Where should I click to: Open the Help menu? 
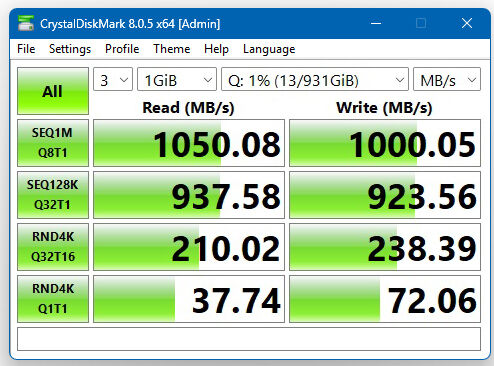[x=216, y=49]
